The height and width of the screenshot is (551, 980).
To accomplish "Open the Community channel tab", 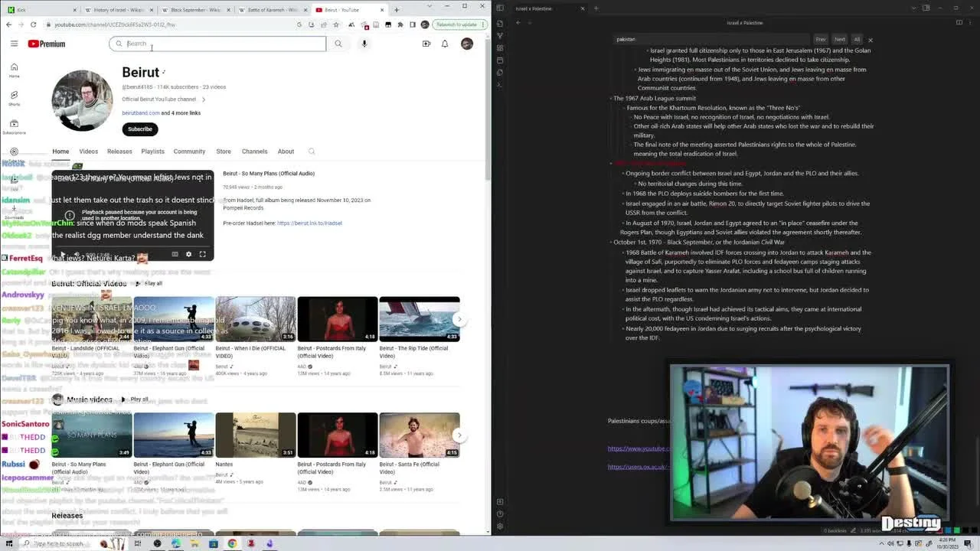I will click(189, 152).
